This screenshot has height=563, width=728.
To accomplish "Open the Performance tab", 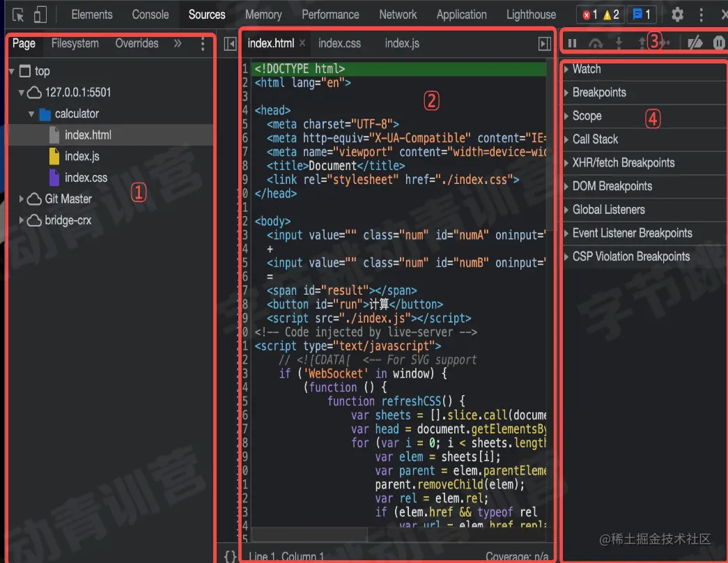I will pos(330,15).
